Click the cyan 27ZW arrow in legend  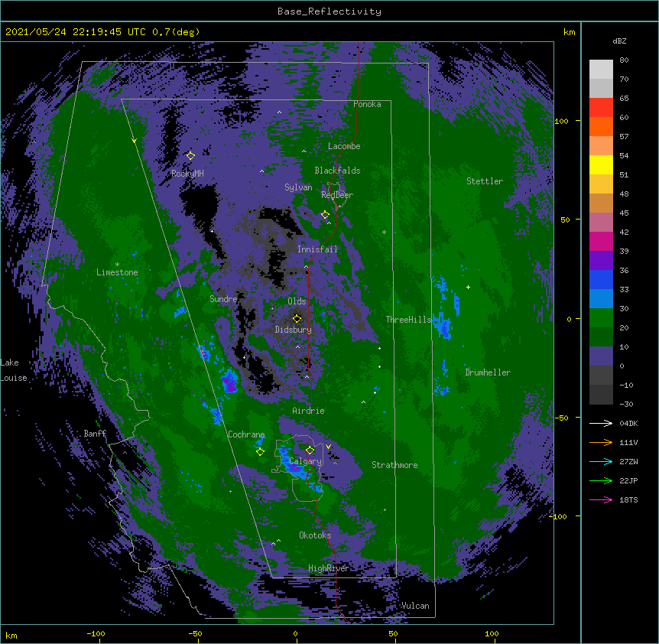[601, 461]
